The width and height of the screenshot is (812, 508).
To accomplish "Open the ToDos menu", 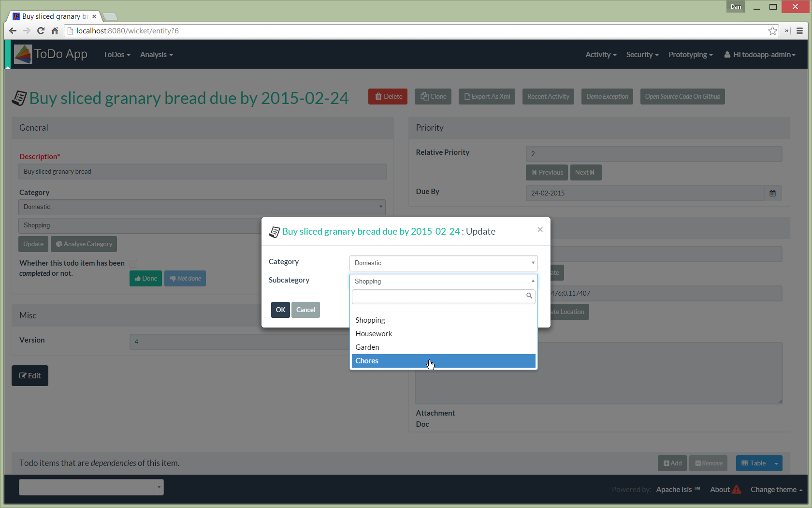I will coord(116,55).
